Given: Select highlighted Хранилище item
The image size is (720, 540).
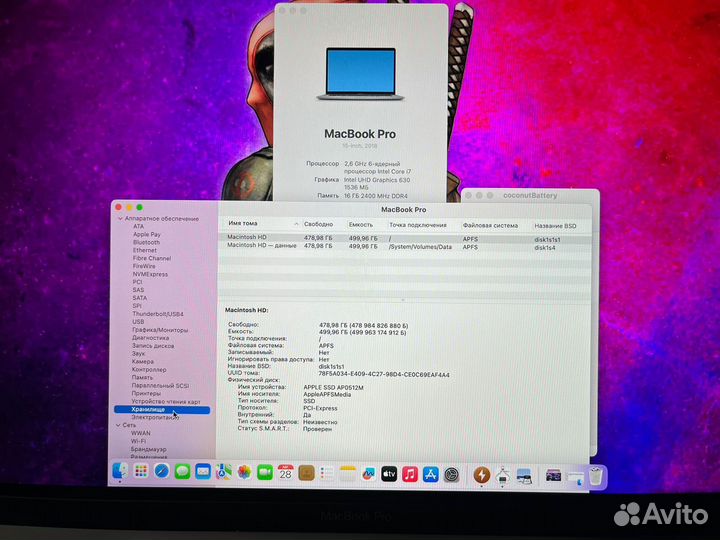Looking at the screenshot, I should coord(162,410).
